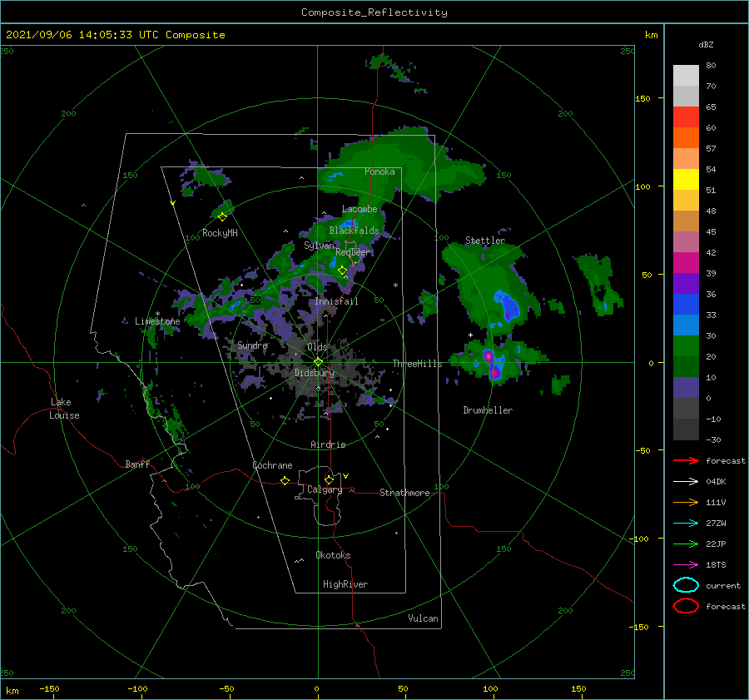
Task: Click the Blackfalds city label
Action: point(354,231)
